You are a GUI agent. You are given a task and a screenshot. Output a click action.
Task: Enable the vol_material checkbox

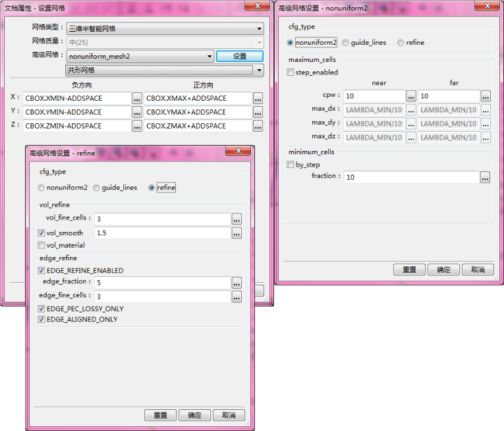(x=42, y=245)
